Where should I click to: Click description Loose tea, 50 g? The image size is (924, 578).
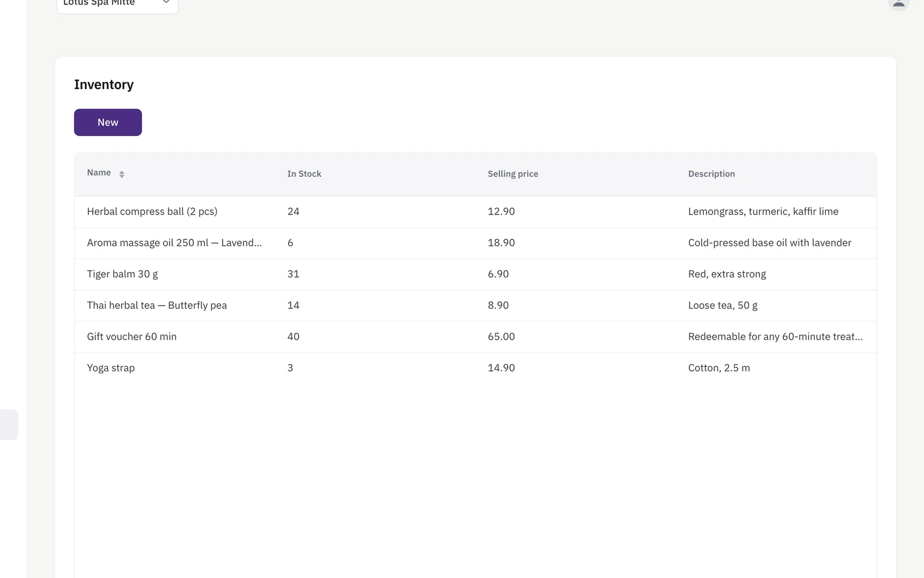click(723, 305)
